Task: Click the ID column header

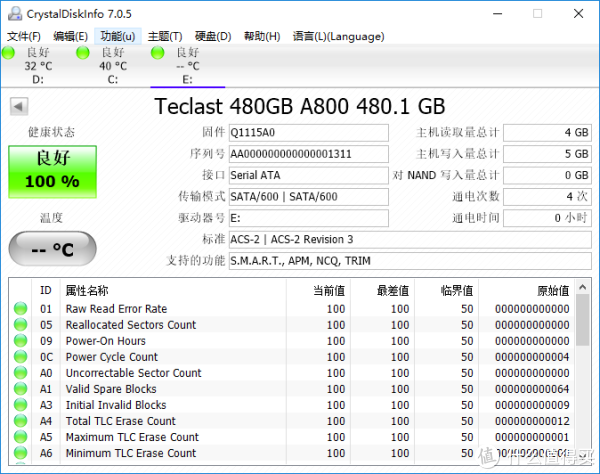Action: (x=46, y=290)
